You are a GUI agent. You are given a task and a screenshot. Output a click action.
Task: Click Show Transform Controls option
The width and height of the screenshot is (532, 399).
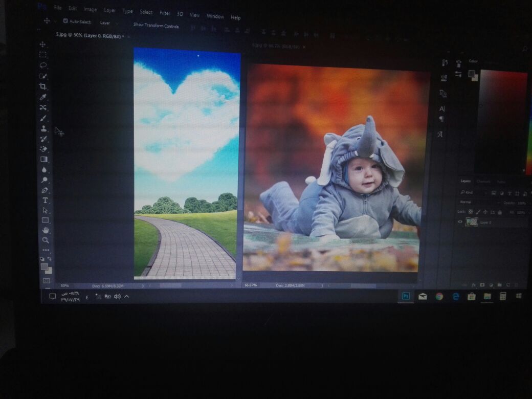coord(156,25)
